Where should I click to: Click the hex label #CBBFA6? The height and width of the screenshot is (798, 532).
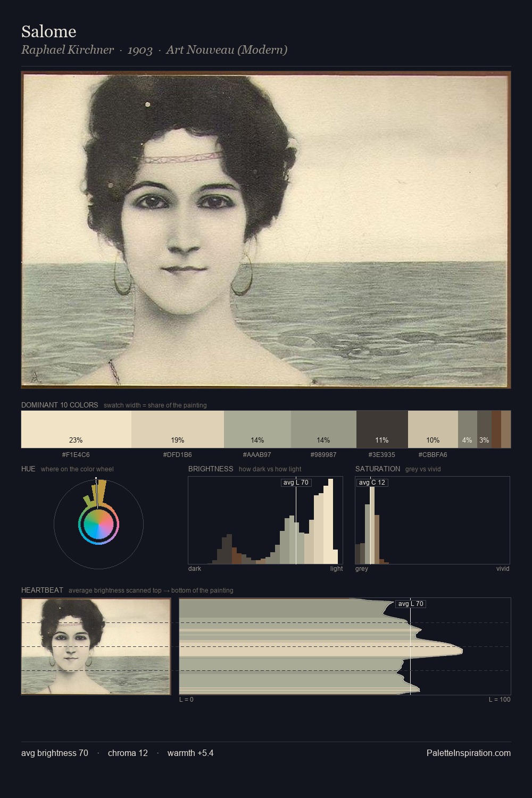(433, 455)
